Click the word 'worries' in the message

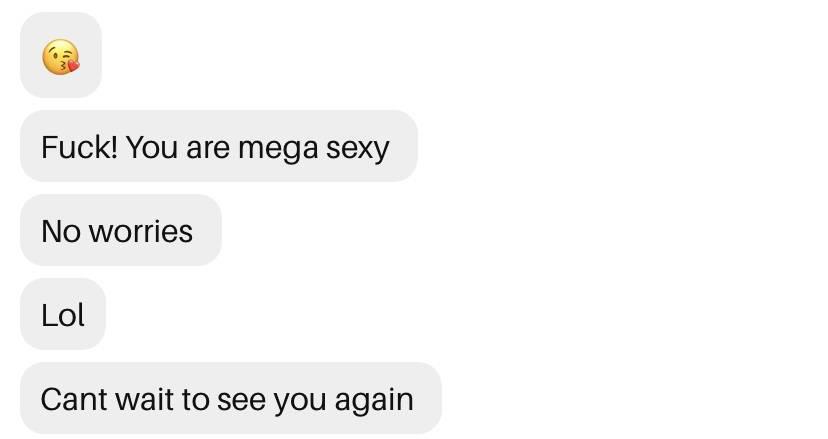[x=140, y=231]
